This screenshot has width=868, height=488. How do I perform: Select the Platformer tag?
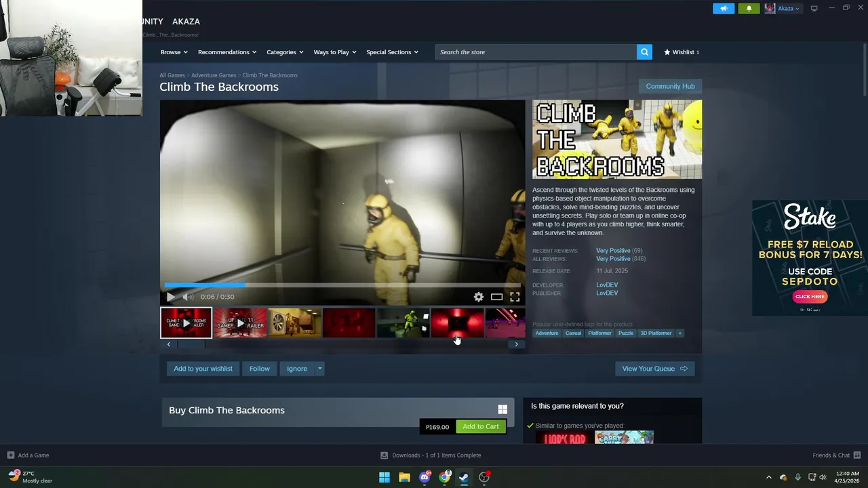(599, 333)
